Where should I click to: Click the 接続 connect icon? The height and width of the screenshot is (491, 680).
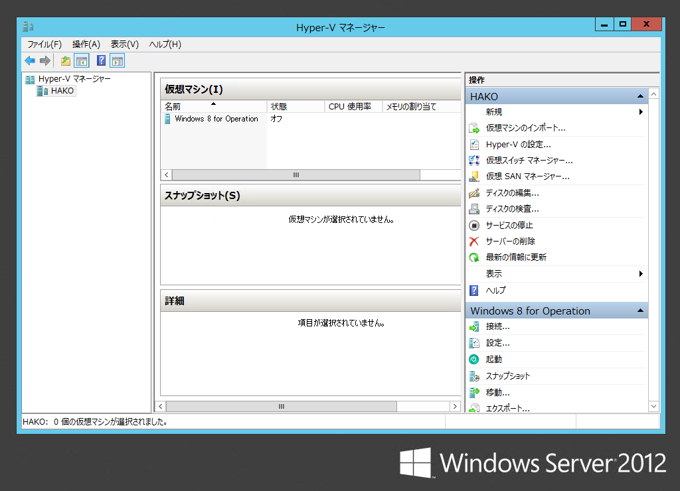[x=474, y=327]
